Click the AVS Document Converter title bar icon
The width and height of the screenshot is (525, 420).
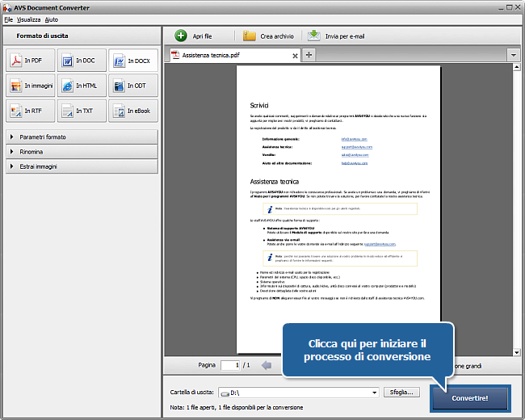[x=7, y=8]
